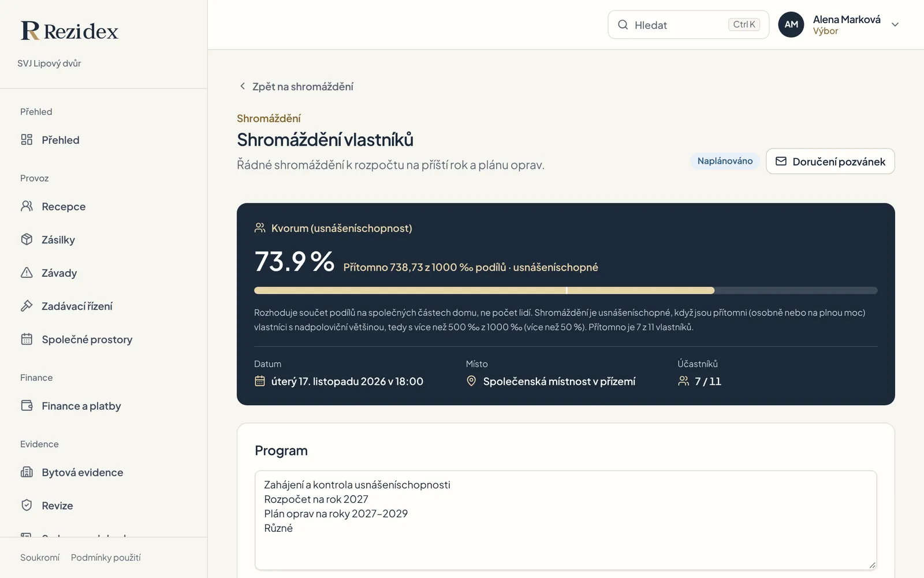This screenshot has height=578, width=924.
Task: Expand the Alena Marková user menu
Action: (x=895, y=24)
